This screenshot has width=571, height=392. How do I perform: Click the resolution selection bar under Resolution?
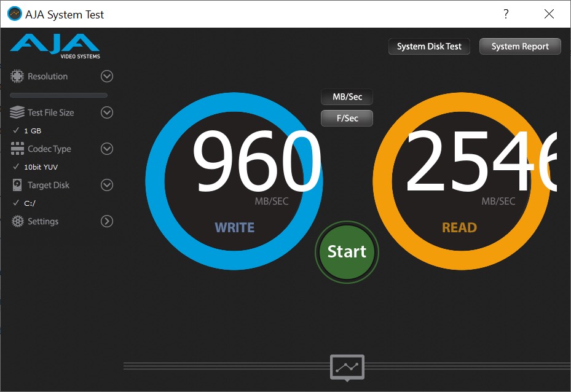[58, 95]
